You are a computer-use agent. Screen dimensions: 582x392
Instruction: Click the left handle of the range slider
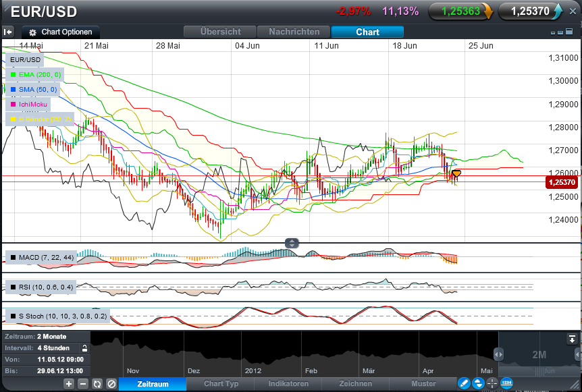click(x=498, y=354)
